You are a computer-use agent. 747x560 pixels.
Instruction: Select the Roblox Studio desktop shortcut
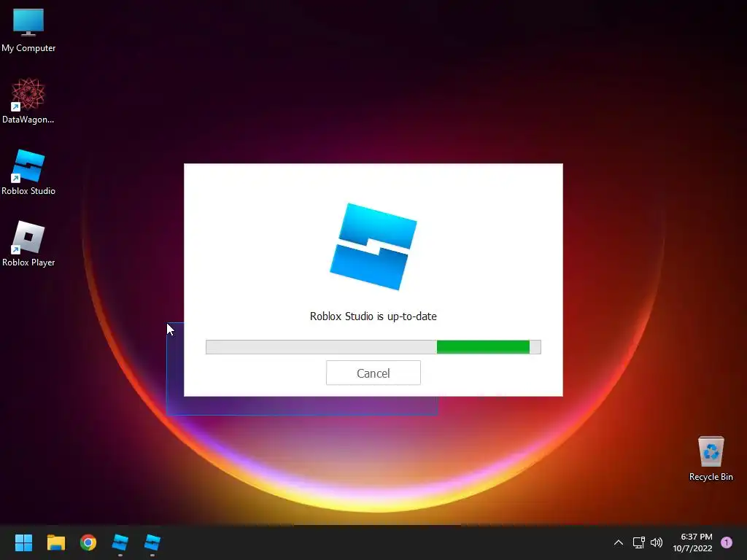28,172
